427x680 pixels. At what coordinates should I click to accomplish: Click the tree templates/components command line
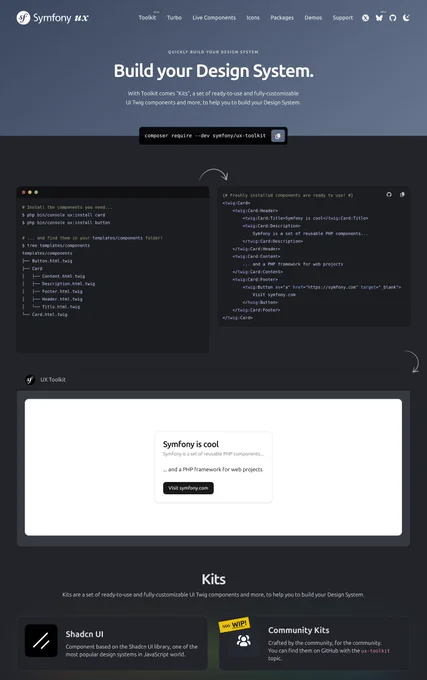point(56,245)
